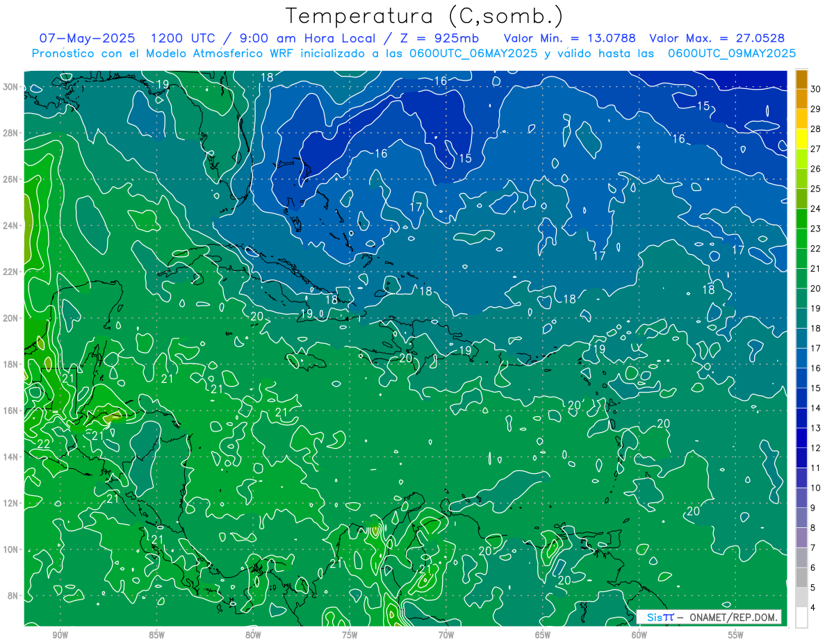Click the Temperatura (C,somb.) chart title
The width and height of the screenshot is (834, 644).
pyautogui.click(x=425, y=16)
